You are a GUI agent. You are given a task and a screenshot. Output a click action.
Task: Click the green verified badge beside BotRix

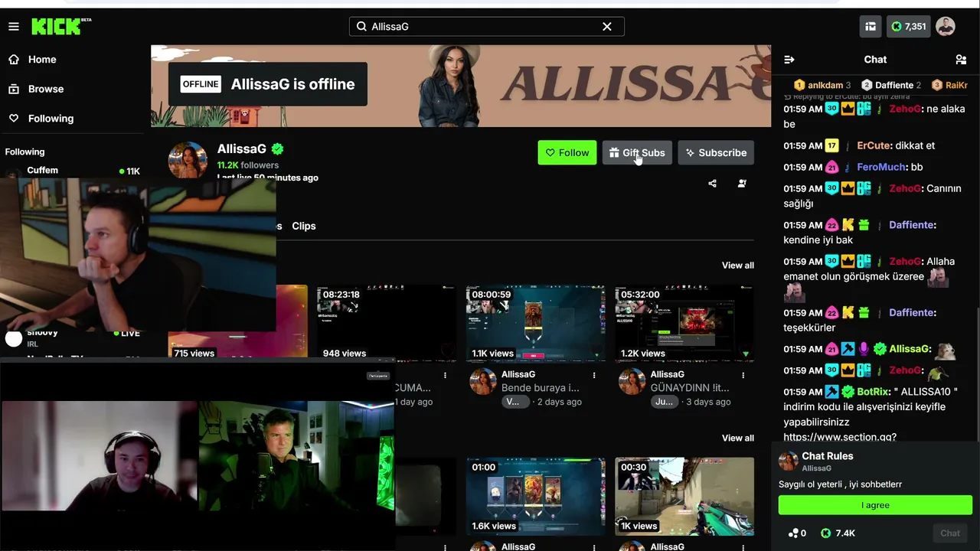[x=848, y=392]
